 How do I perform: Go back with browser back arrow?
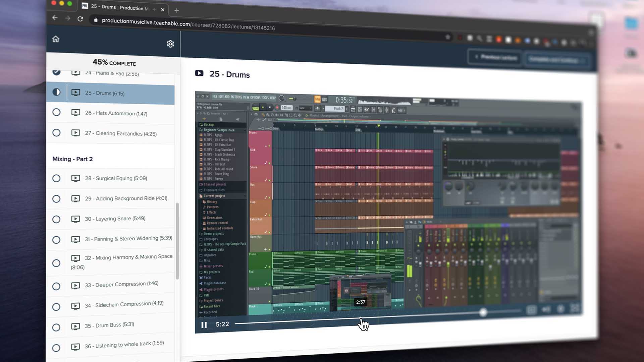(x=55, y=18)
